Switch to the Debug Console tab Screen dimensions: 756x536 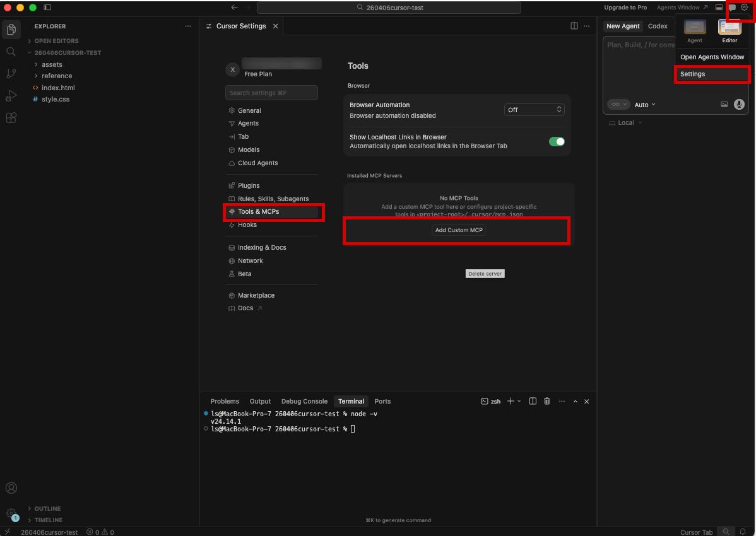[x=304, y=401]
